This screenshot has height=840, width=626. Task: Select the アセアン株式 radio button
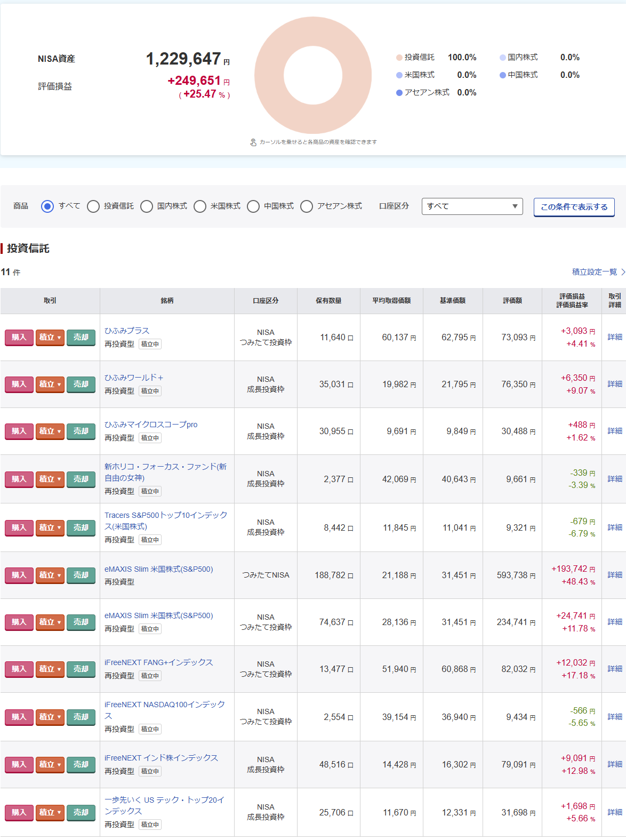point(307,206)
